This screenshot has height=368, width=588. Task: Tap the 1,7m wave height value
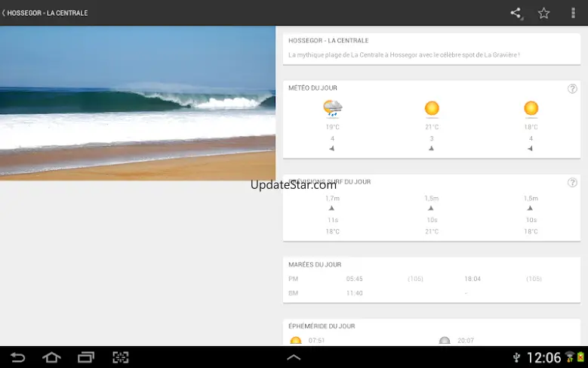click(x=332, y=198)
